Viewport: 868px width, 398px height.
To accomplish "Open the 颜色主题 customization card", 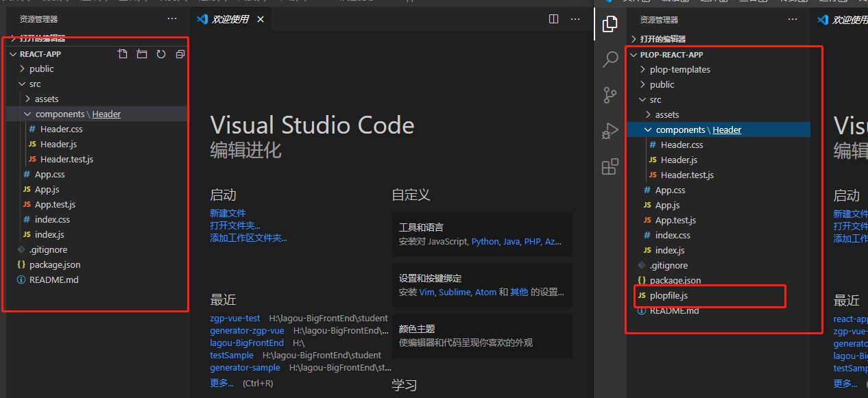I will pyautogui.click(x=482, y=336).
